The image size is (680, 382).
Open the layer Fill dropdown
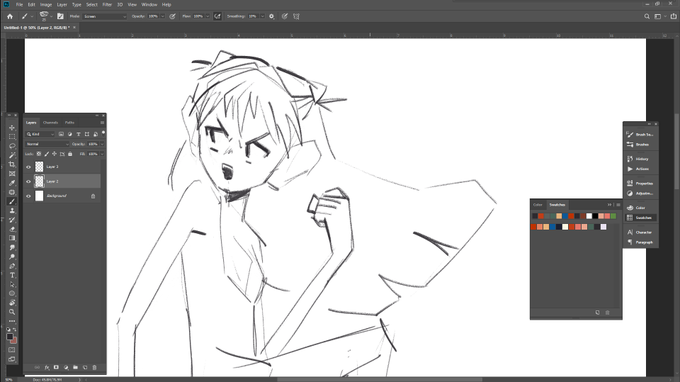(x=102, y=154)
